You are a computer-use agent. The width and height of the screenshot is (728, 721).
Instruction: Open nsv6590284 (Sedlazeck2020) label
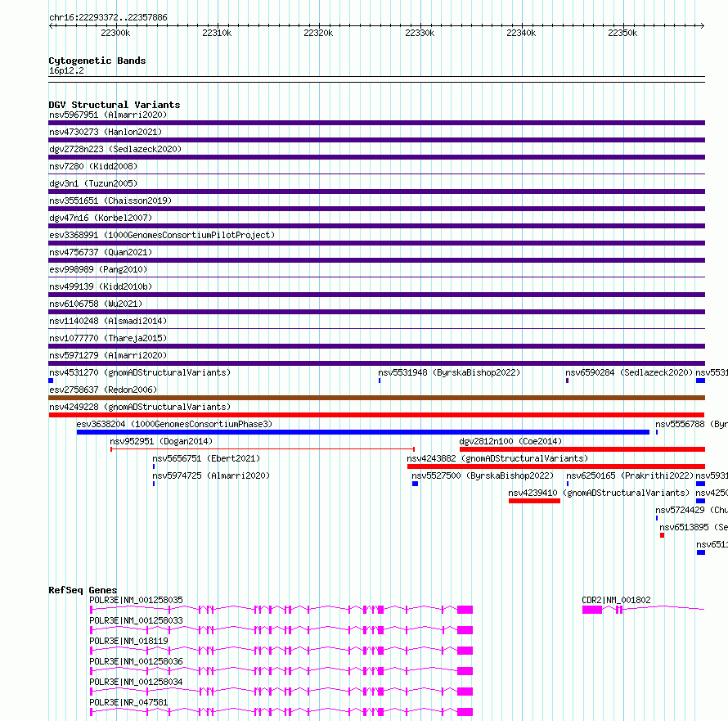[x=629, y=372]
